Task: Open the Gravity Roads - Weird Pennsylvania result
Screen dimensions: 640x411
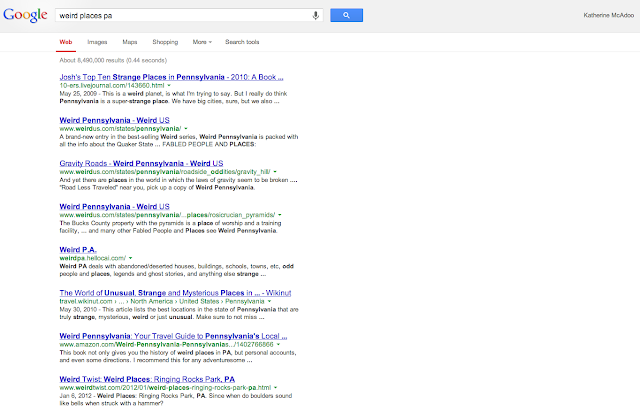Action: coord(141,163)
